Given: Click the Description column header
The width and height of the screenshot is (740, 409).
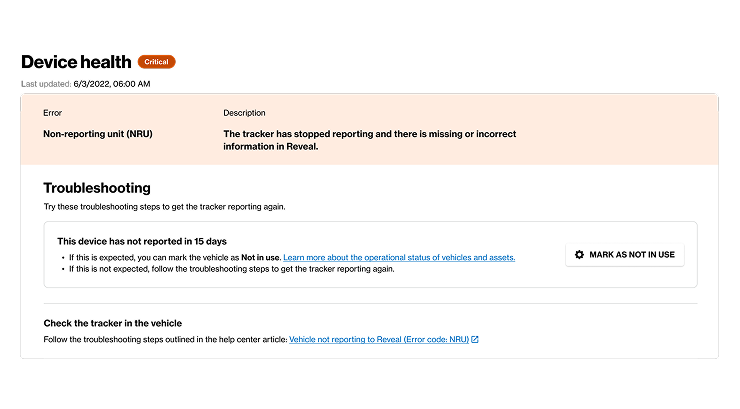Looking at the screenshot, I should [x=244, y=113].
